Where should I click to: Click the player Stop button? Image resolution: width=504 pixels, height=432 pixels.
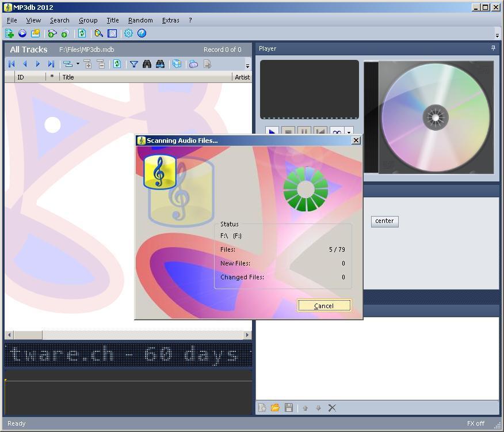[x=288, y=130]
